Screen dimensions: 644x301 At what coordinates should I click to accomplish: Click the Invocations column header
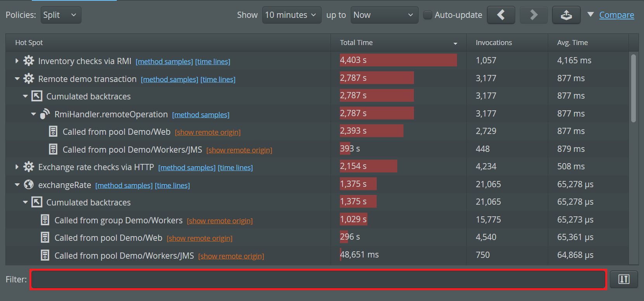click(493, 43)
